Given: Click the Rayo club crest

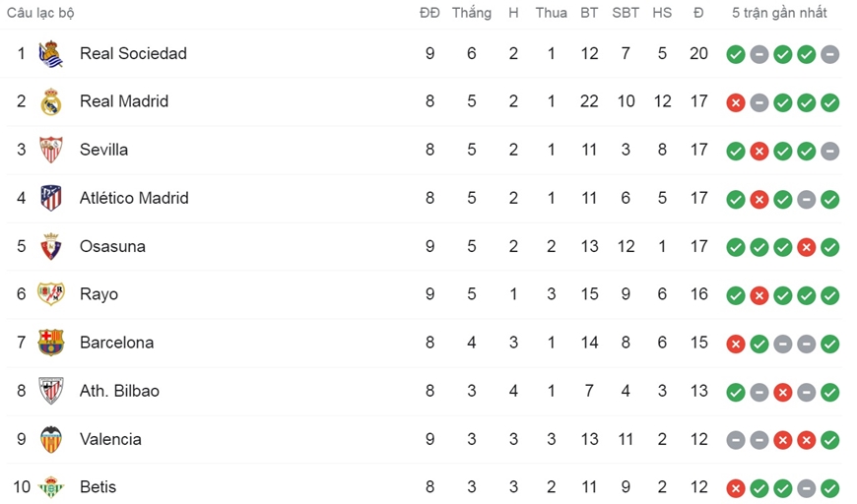Looking at the screenshot, I should [51, 294].
